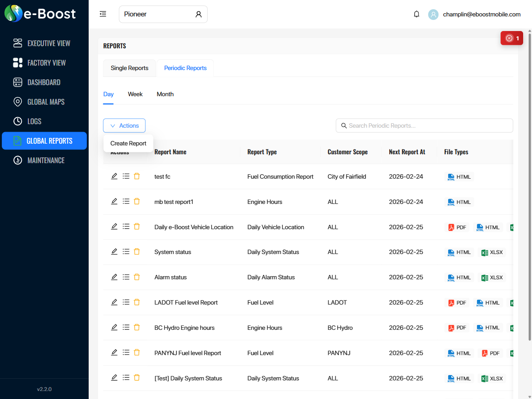532x399 pixels.
Task: Collapse the sidebar with the hamburger icon
Action: click(x=103, y=14)
